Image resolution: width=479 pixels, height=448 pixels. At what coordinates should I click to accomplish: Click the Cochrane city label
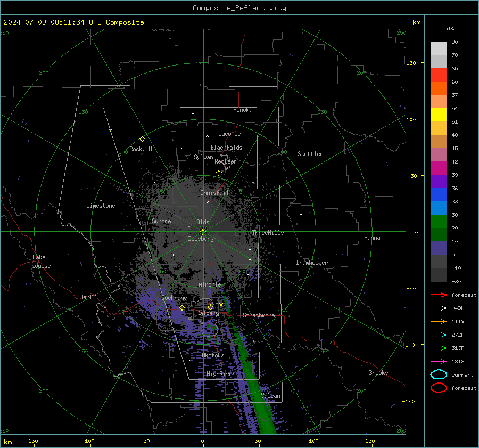pos(174,298)
